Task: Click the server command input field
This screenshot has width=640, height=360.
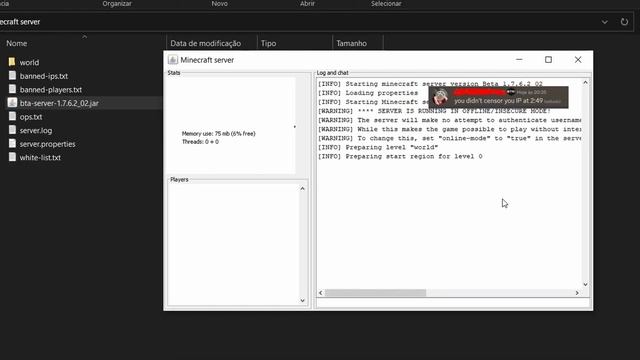Action: 453,302
